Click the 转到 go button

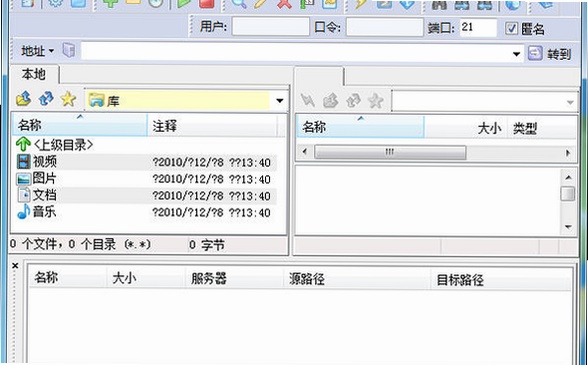(550, 54)
